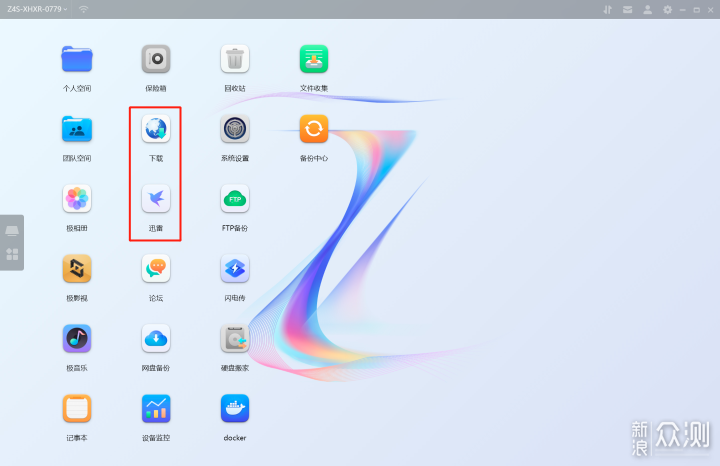This screenshot has height=466, width=720.
Task: Open the transfer list arrows icon
Action: tap(608, 10)
